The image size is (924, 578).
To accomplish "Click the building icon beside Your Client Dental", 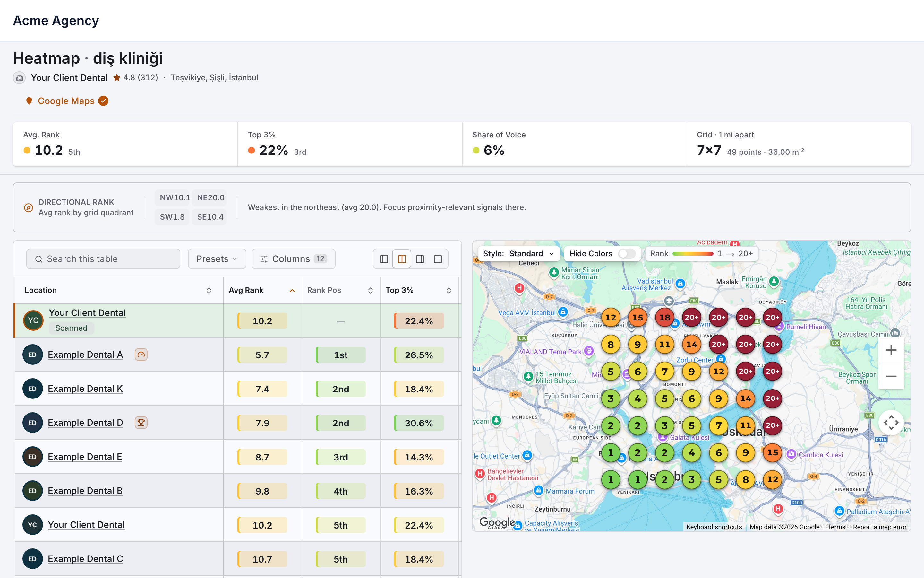I will 20,78.
